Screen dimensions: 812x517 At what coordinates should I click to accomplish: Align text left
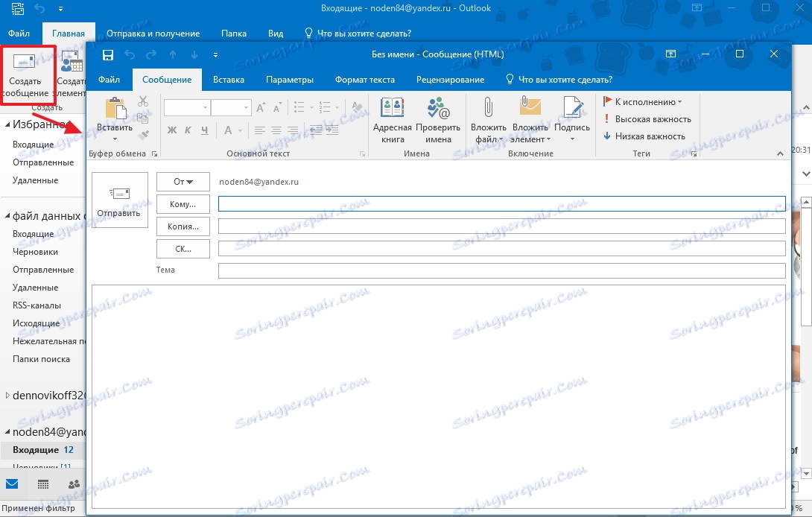click(x=260, y=130)
